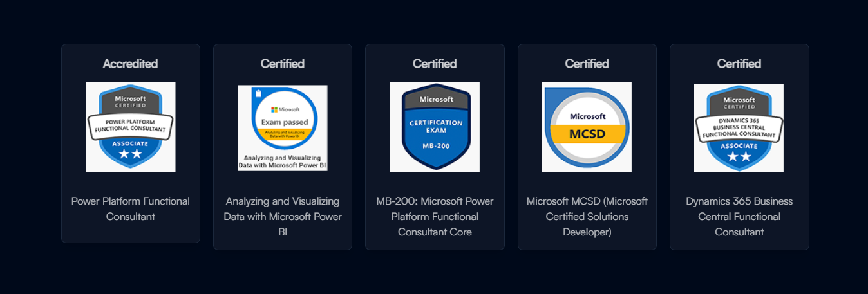Click the Microsoft MCSD circular badge

[x=587, y=127]
